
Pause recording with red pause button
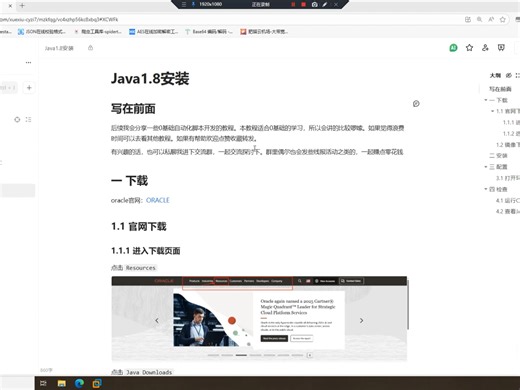pos(293,5)
